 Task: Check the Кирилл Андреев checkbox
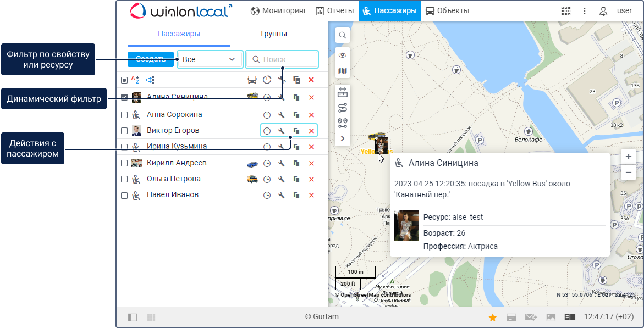124,163
